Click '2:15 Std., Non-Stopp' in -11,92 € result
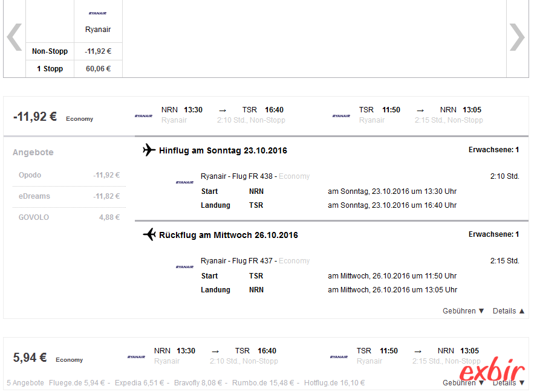The height and width of the screenshot is (392, 540). (x=449, y=120)
